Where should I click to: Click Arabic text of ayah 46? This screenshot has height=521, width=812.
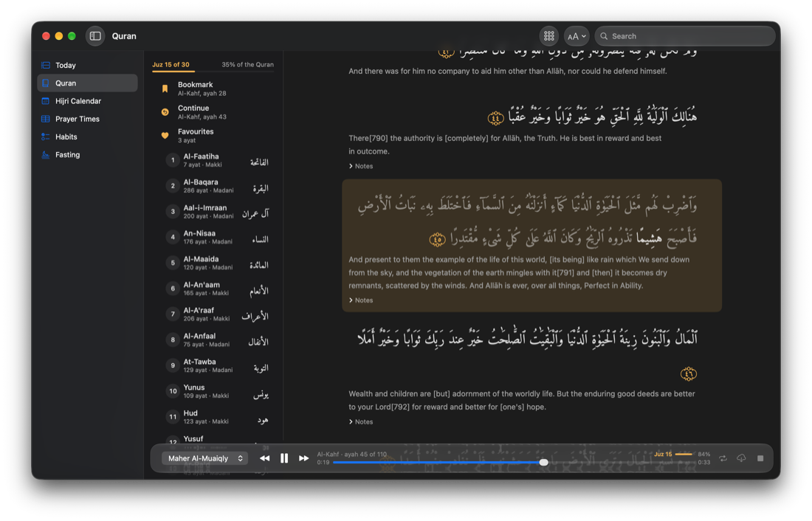(527, 338)
